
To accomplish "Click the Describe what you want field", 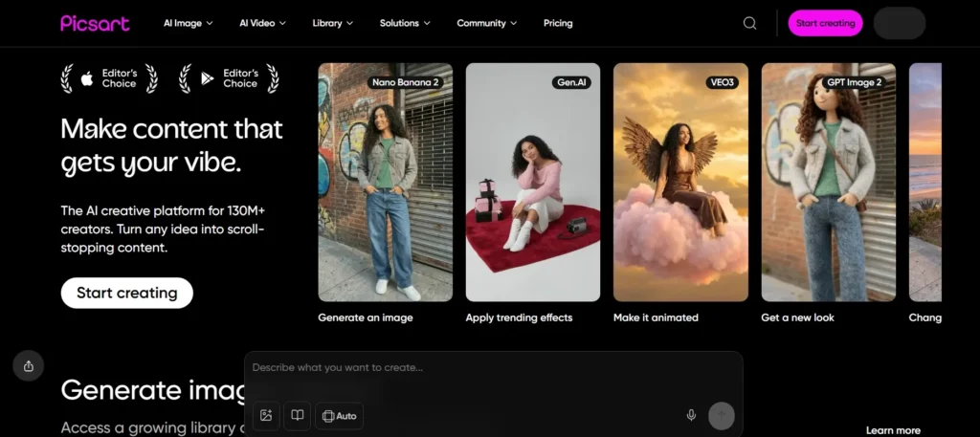I will (x=479, y=367).
